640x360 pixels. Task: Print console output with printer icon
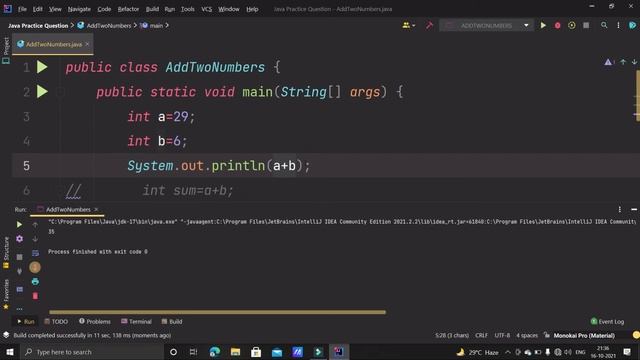35,282
